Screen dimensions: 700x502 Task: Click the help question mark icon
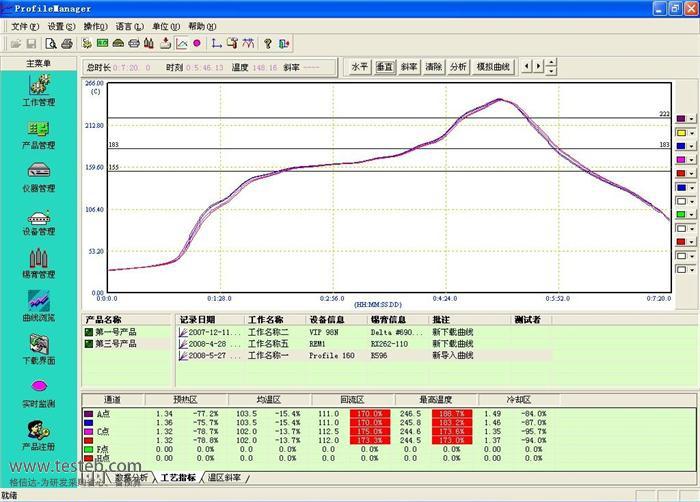tap(267, 44)
